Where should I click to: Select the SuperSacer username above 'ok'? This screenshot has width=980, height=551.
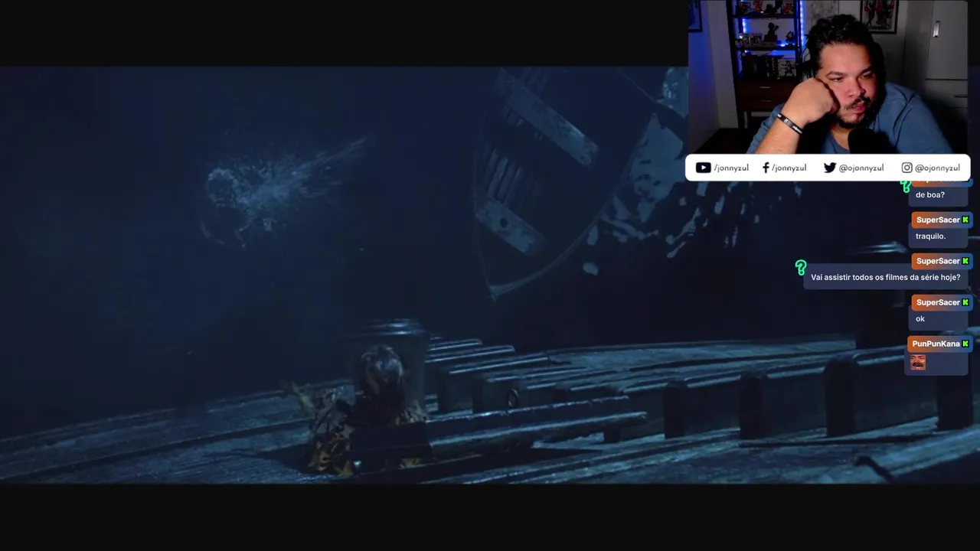pyautogui.click(x=938, y=302)
